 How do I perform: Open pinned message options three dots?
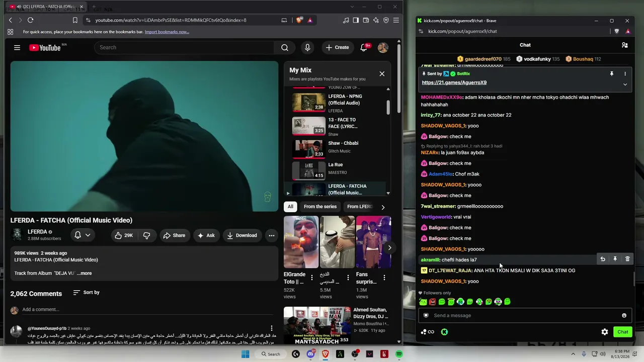click(x=625, y=74)
